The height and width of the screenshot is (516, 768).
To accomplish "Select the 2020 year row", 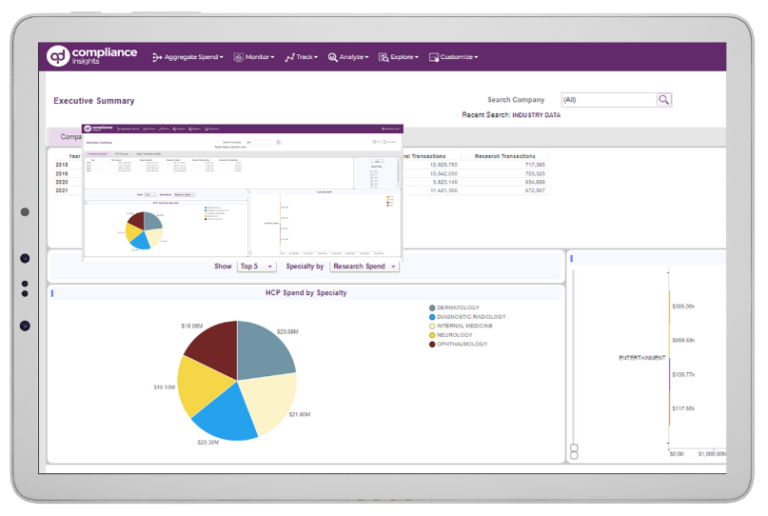I will pos(62,182).
